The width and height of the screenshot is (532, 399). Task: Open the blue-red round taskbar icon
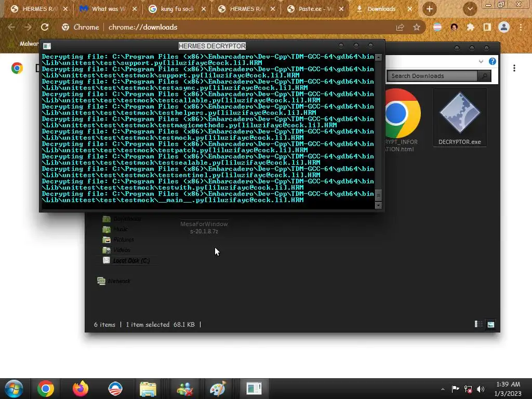115,389
